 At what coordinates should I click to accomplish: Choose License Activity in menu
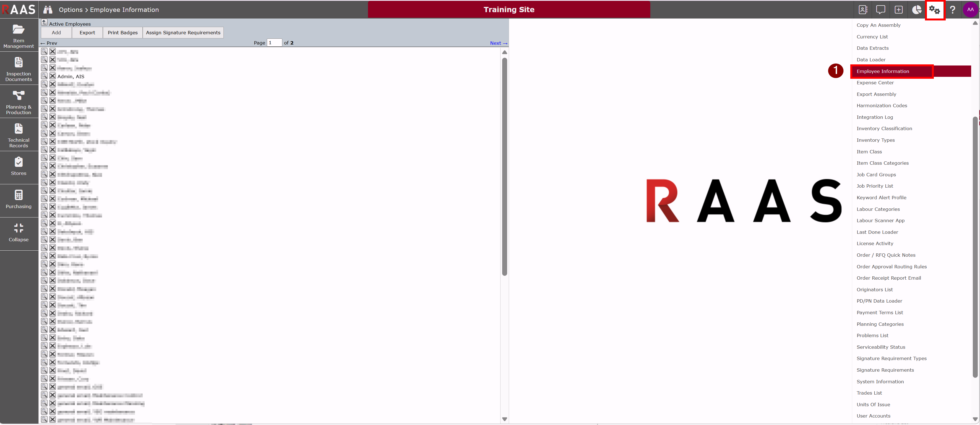(875, 244)
